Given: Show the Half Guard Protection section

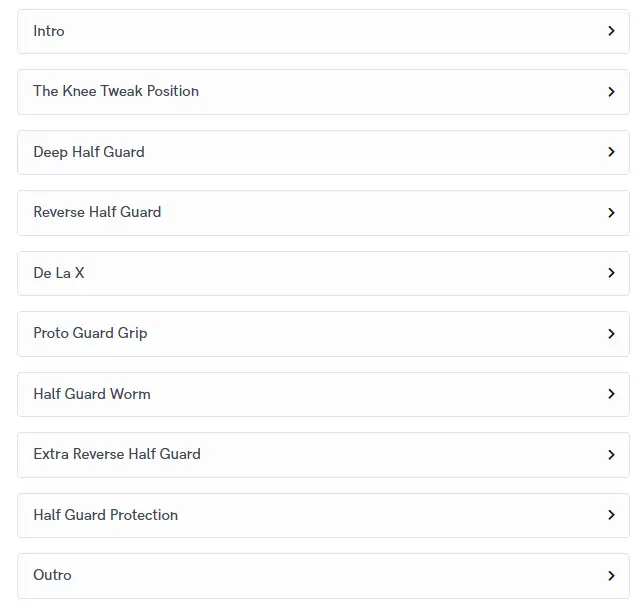Looking at the screenshot, I should [106, 515].
